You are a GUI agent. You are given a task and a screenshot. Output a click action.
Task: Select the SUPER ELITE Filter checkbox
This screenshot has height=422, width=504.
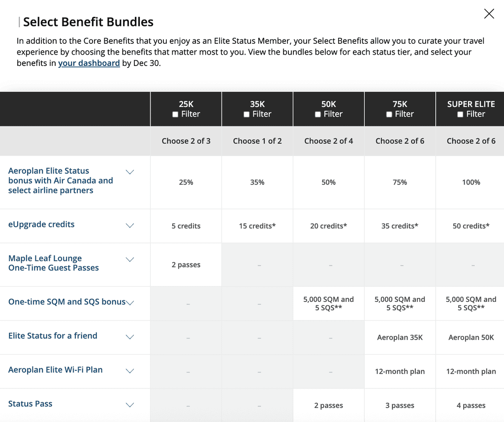[461, 114]
